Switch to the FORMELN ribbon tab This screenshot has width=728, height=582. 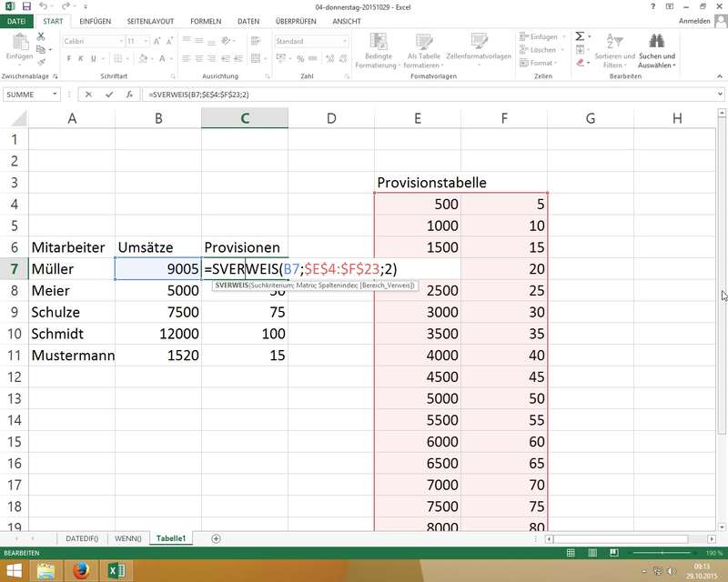point(206,21)
